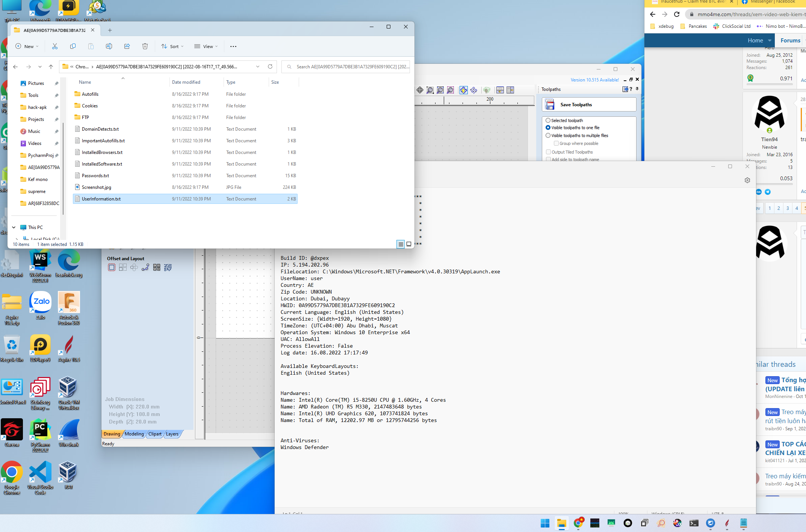
Task: Collapse the This PC tree node
Action: (14, 228)
